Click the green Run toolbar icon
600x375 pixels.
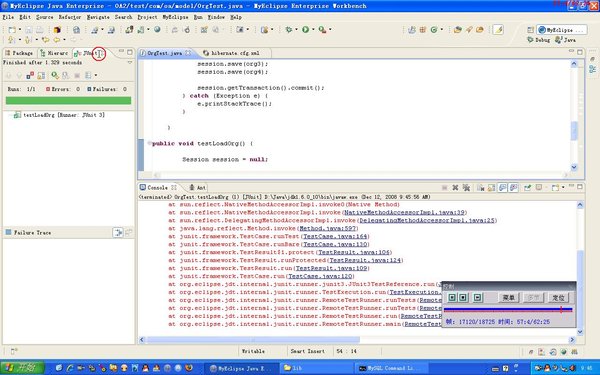305,29
